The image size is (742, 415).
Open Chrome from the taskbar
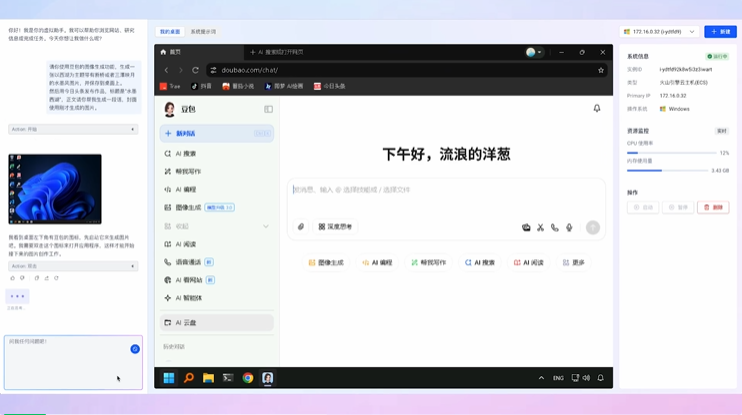247,378
